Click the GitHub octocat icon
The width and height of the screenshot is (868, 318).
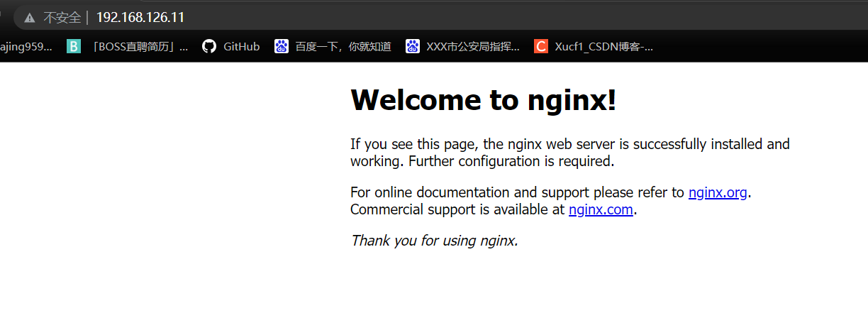tap(208, 47)
